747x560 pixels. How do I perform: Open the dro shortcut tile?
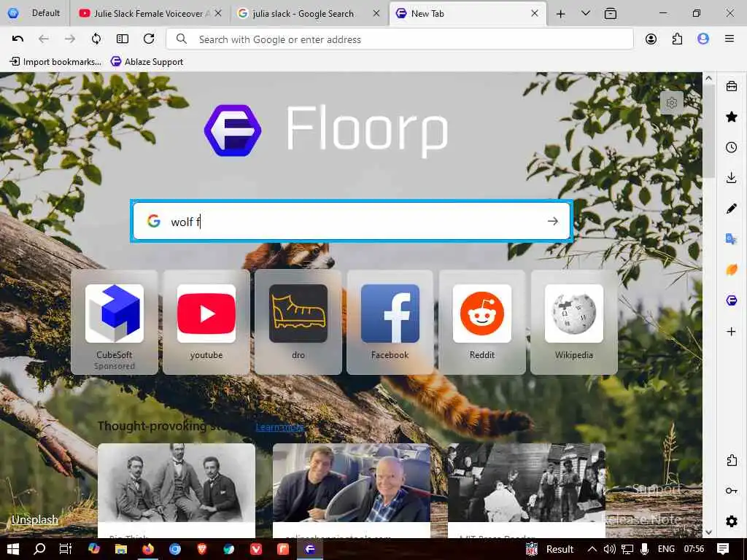tap(298, 322)
